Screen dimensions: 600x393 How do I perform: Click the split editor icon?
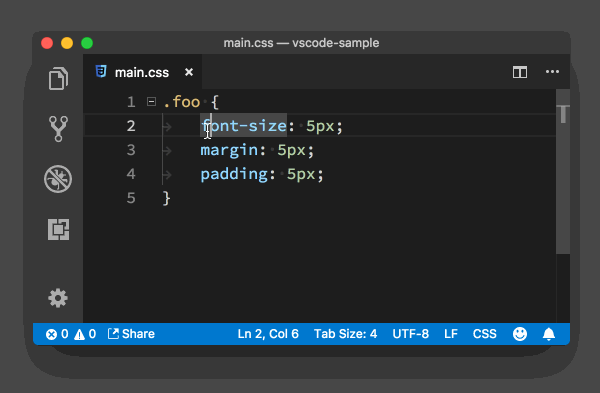[x=520, y=72]
